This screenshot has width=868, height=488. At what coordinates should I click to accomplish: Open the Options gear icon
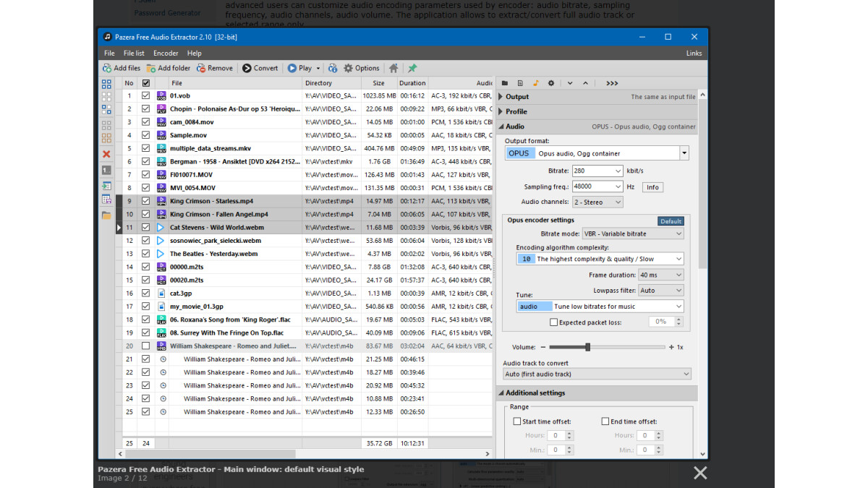pos(347,67)
